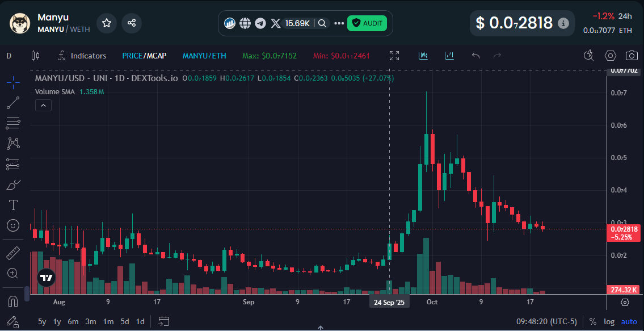Open the share icon next to Manyu
The height and width of the screenshot is (331, 644).
pos(132,23)
